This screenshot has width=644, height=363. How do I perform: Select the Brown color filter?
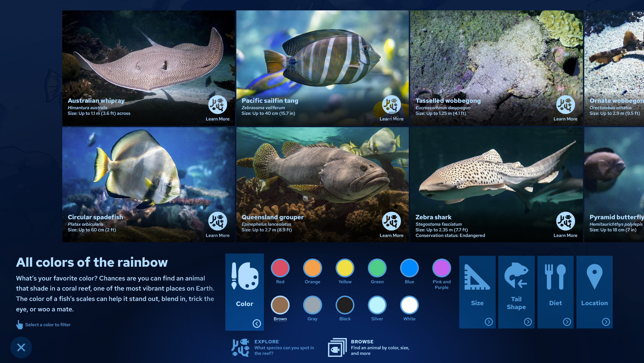click(x=280, y=305)
